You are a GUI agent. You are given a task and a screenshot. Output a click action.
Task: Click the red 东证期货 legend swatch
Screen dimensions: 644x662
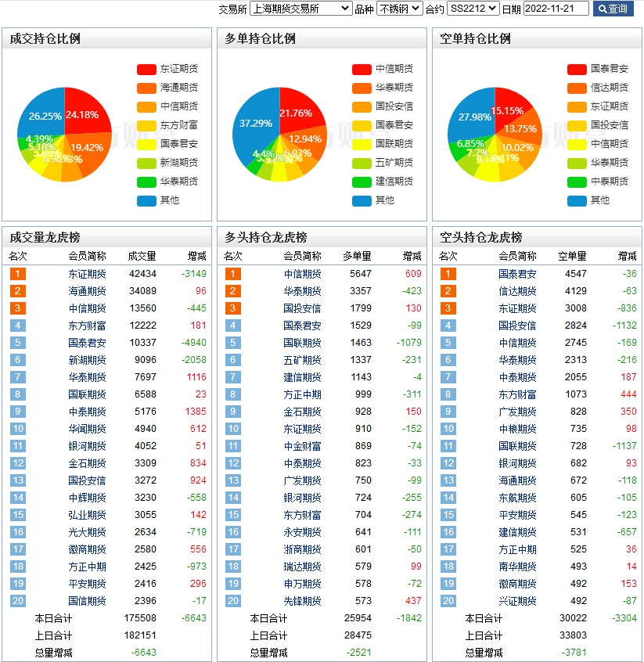tap(146, 69)
